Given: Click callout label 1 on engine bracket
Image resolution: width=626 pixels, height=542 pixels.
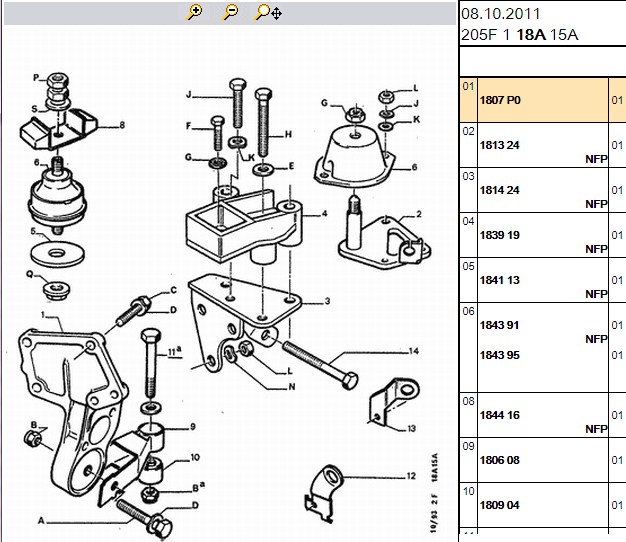Looking at the screenshot, I should coord(43,315).
